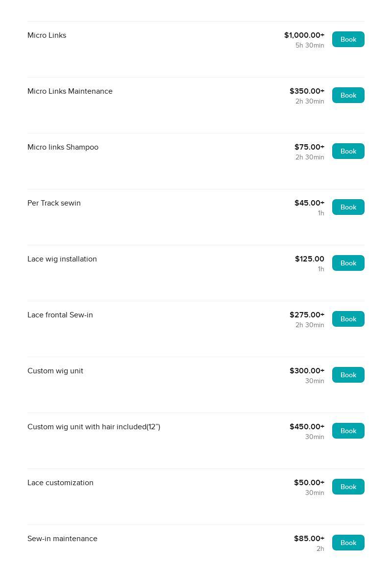The height and width of the screenshot is (573, 392).
Task: Click Book for Micro links Shampoo
Action: coord(348,151)
